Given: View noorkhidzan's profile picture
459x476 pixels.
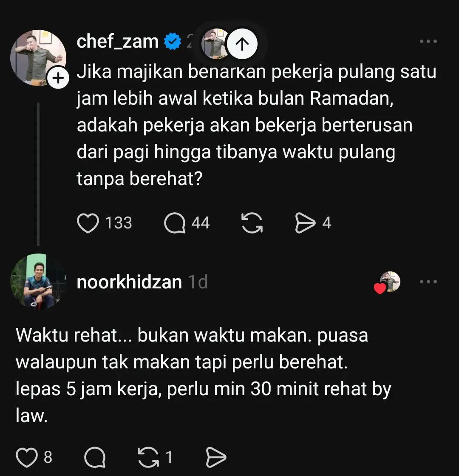Looking at the screenshot, I should coord(38,282).
